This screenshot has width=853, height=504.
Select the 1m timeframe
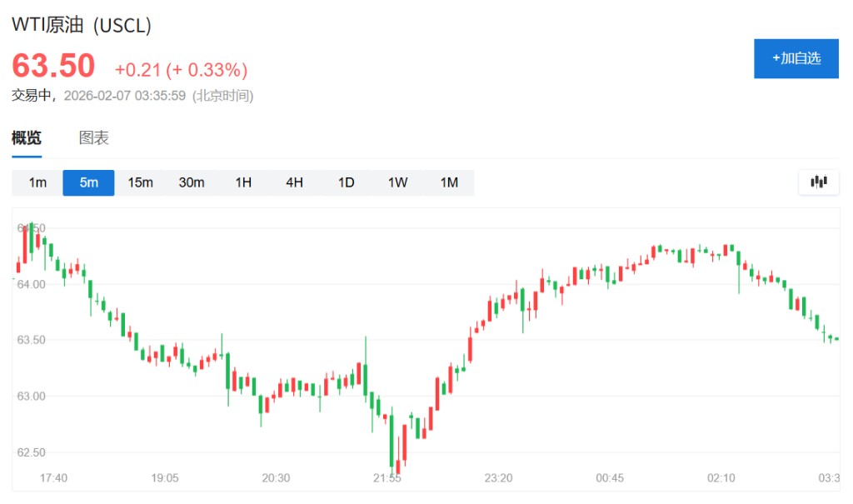(x=37, y=182)
